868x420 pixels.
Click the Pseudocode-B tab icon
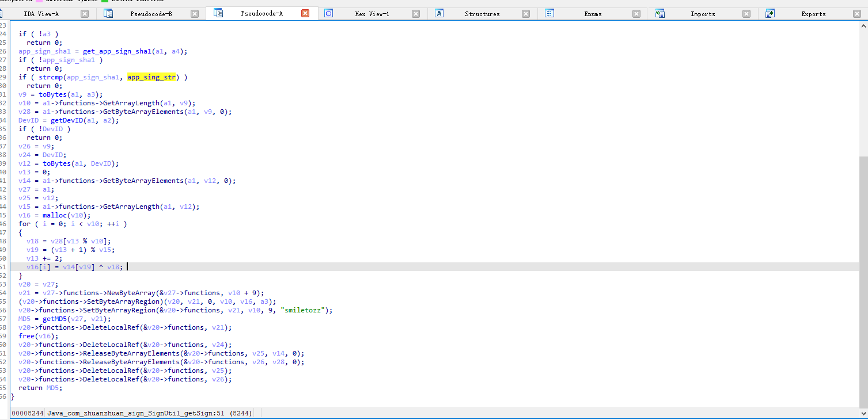[108, 13]
